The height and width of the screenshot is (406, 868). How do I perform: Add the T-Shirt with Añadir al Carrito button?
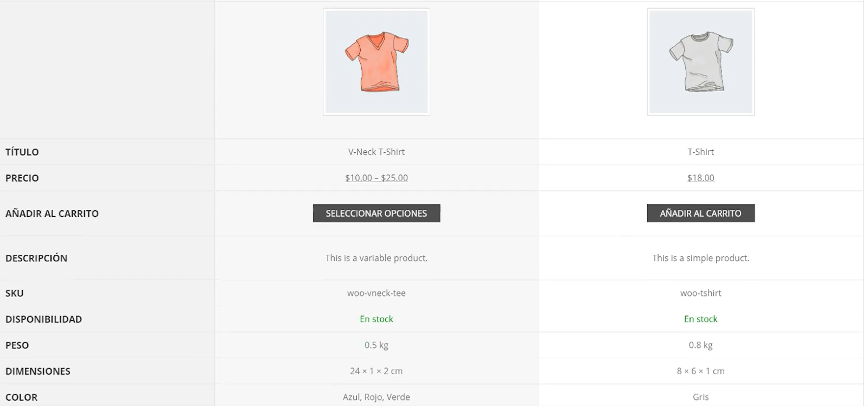coord(700,213)
